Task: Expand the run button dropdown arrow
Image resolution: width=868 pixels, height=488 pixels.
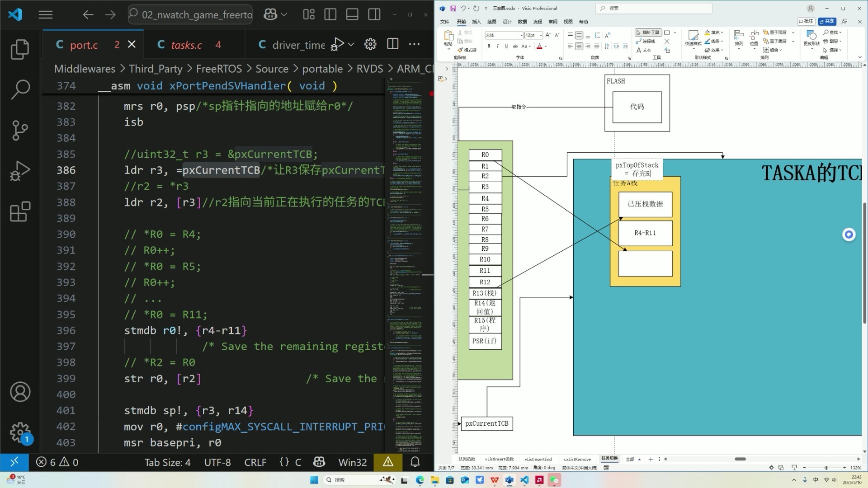Action: [351, 44]
